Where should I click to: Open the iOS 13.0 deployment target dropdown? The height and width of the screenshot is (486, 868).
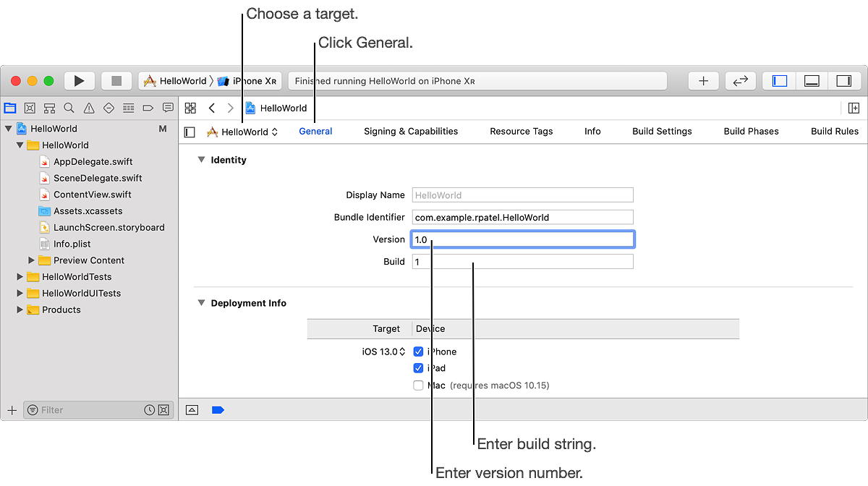tap(383, 352)
